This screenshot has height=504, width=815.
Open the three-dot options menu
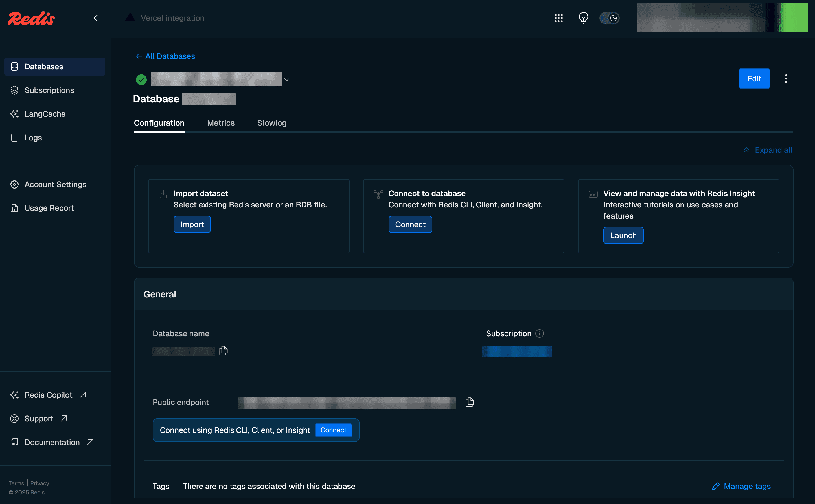pos(786,78)
